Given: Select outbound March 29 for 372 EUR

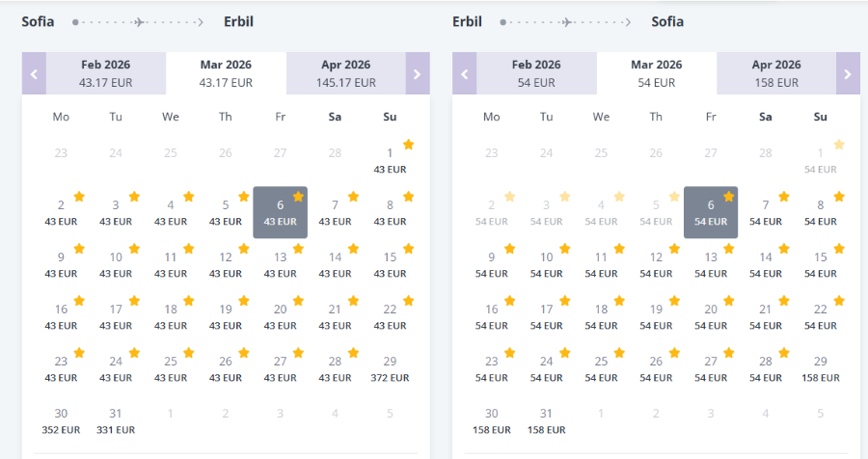Looking at the screenshot, I should (x=390, y=368).
